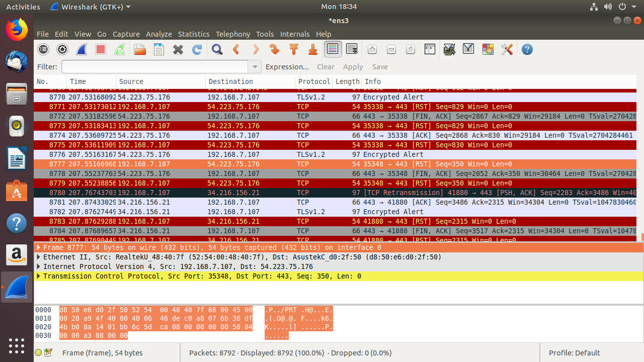The height and width of the screenshot is (362, 644).
Task: Toggle auto scroll during live capture
Action: (x=352, y=49)
